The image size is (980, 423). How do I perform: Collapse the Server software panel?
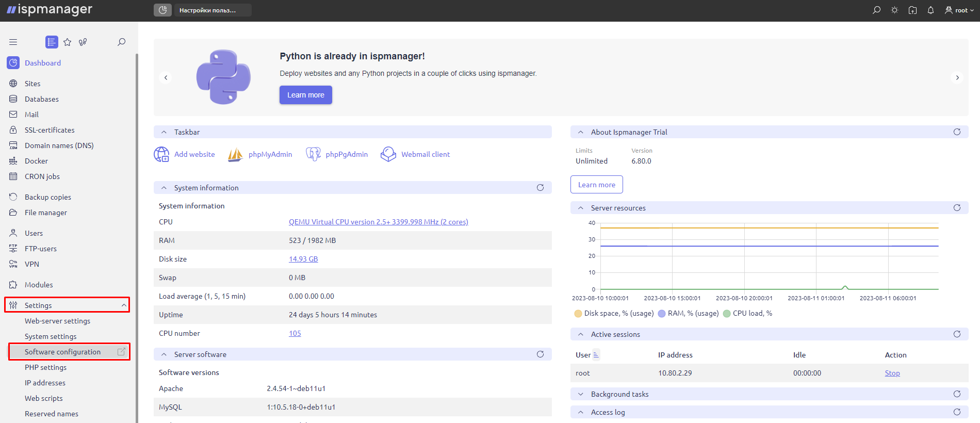(x=164, y=354)
